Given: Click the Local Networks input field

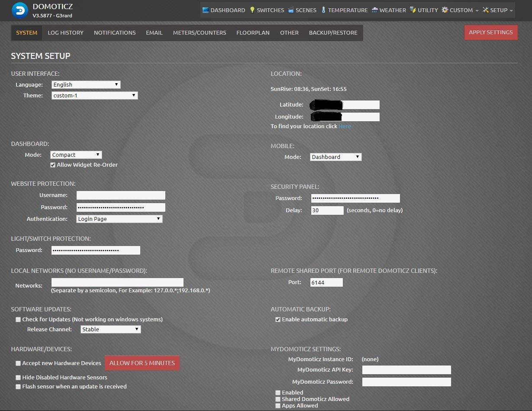Looking at the screenshot, I should [117, 282].
